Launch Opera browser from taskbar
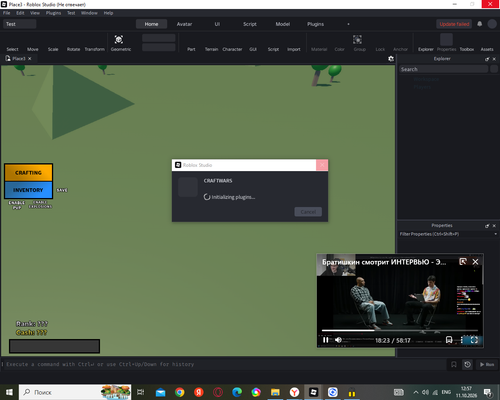The width and height of the screenshot is (500, 400). pos(218,392)
